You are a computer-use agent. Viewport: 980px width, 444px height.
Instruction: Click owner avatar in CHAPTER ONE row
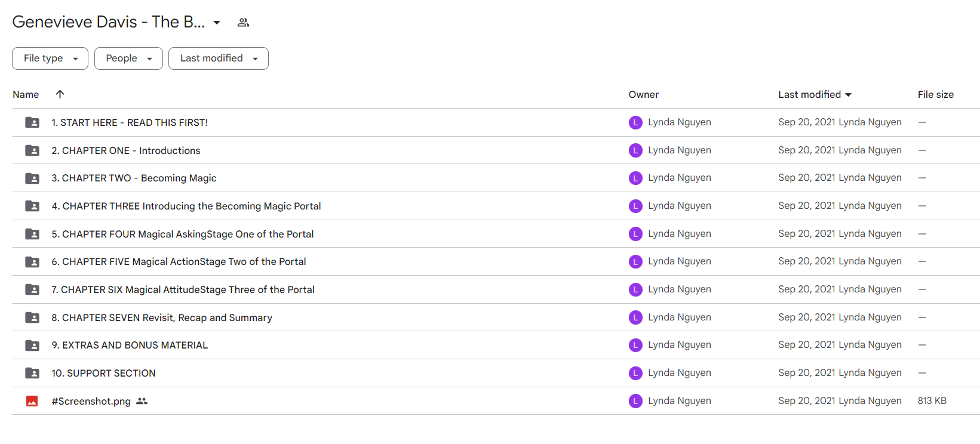[635, 150]
